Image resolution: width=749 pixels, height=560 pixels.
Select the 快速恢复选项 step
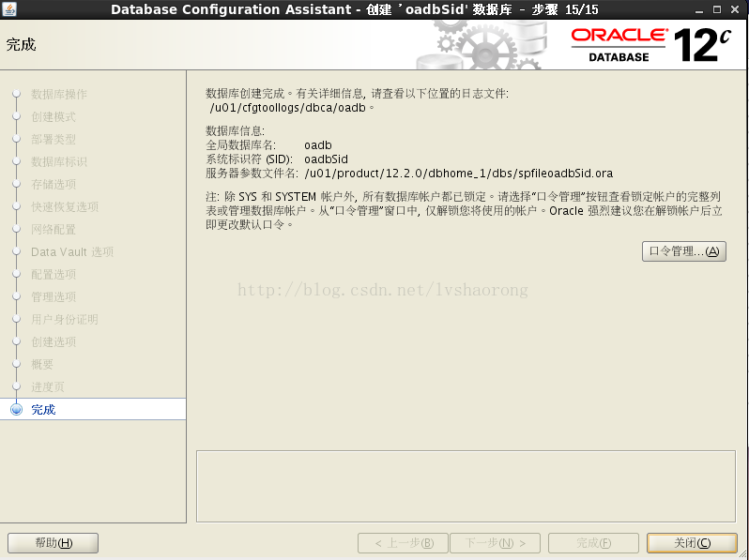click(65, 206)
